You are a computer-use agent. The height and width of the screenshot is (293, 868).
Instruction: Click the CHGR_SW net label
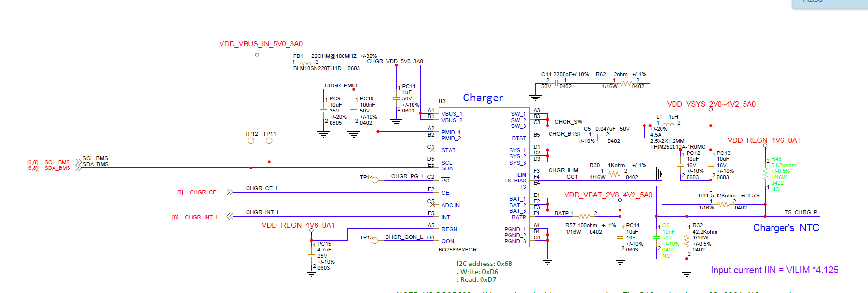[x=568, y=122]
